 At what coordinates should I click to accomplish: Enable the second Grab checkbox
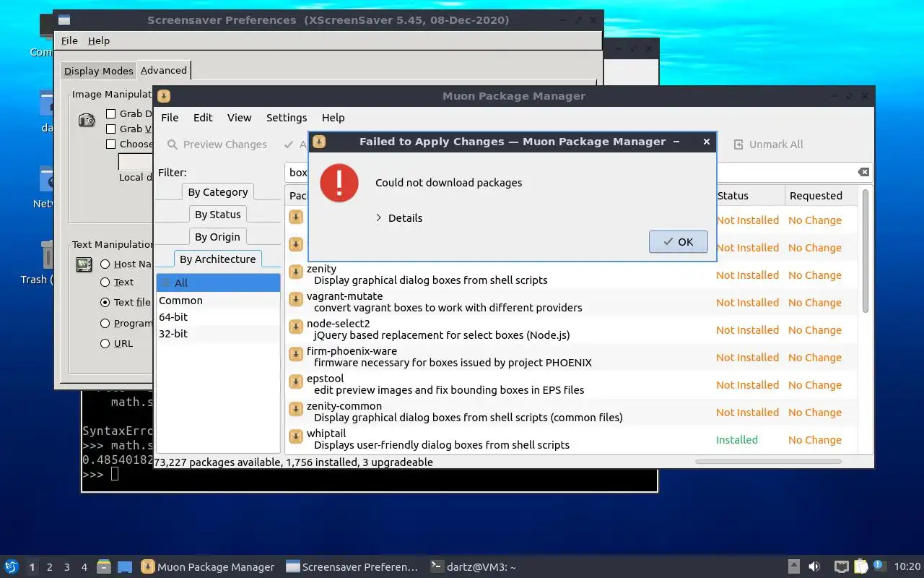[x=110, y=129]
